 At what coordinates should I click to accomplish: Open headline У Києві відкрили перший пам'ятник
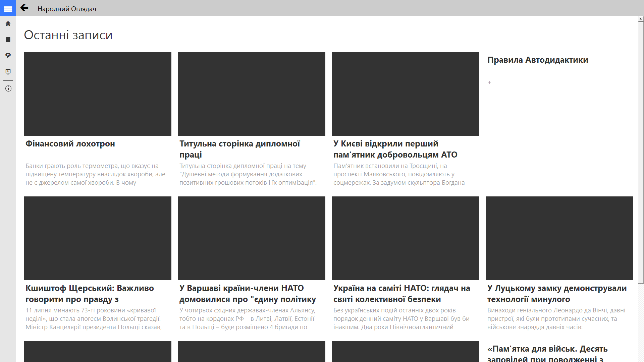(x=395, y=149)
